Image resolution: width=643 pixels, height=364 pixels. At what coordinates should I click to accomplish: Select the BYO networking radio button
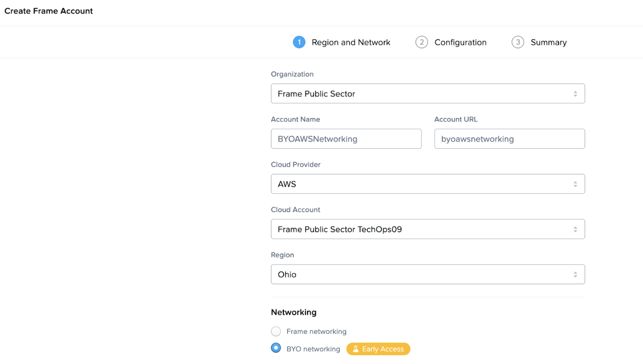pyautogui.click(x=276, y=348)
